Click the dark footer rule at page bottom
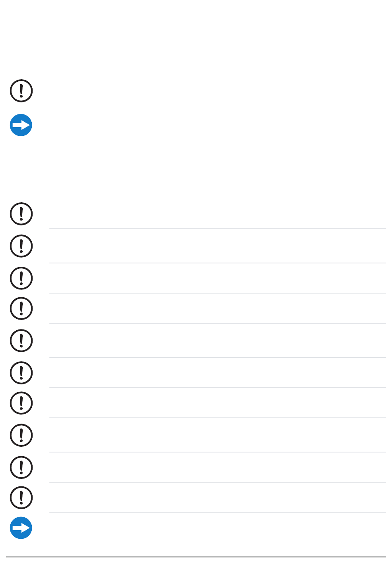The image size is (392, 571). click(x=196, y=557)
